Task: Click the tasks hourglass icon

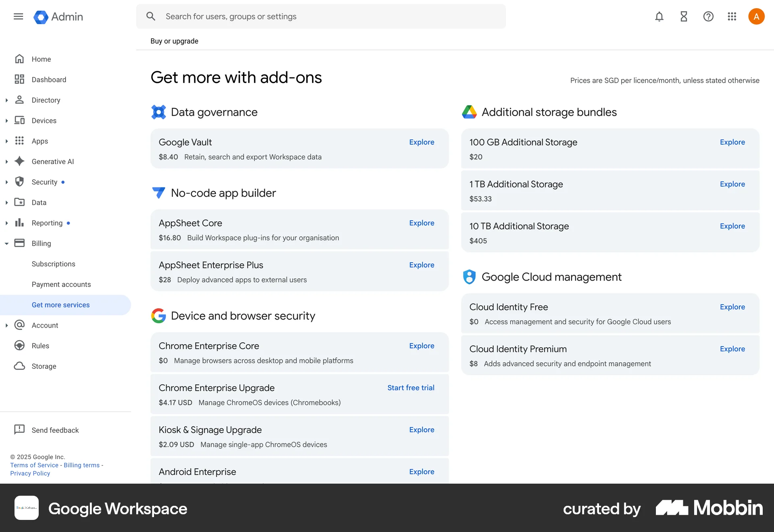Action: point(683,17)
